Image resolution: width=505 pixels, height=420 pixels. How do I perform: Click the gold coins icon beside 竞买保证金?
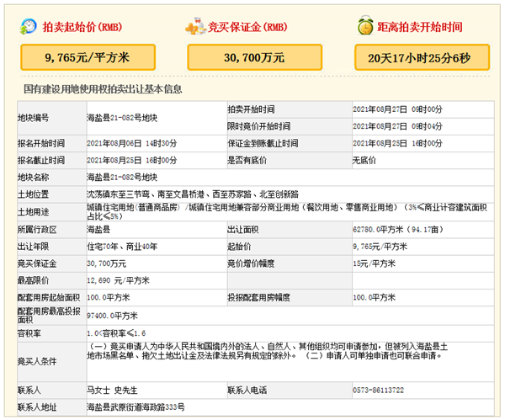[195, 27]
